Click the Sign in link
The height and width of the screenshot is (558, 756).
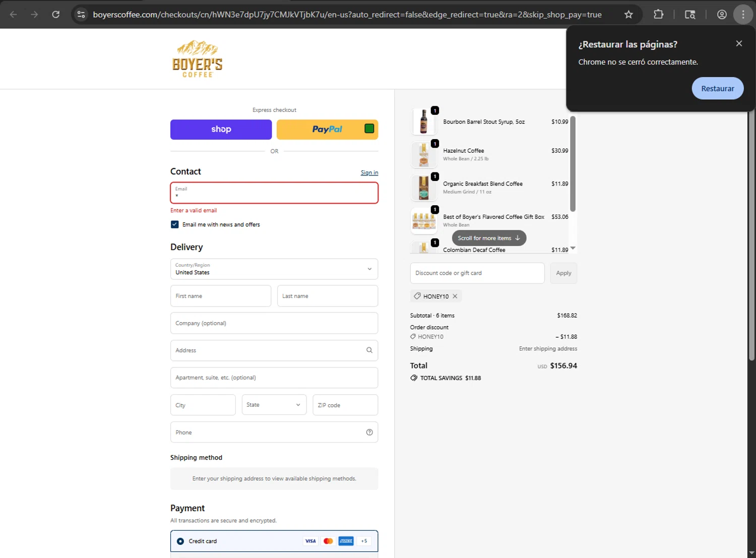[369, 172]
